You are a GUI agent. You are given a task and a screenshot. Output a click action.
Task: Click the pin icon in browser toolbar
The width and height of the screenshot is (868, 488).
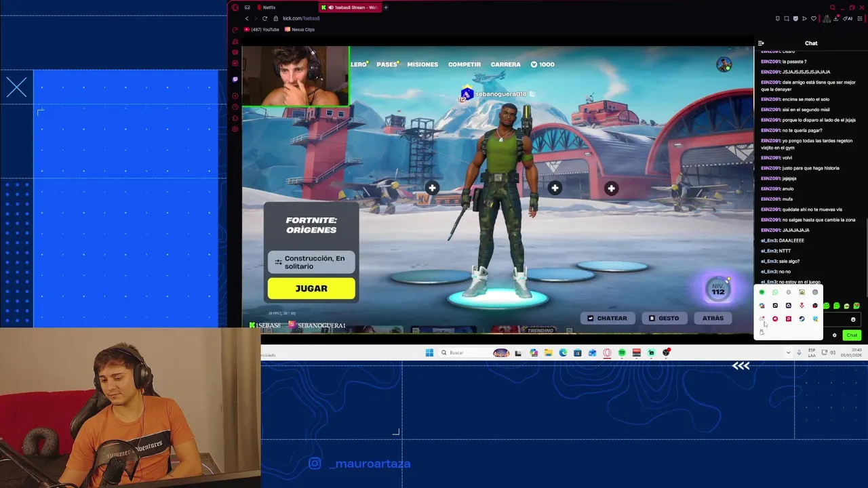[x=778, y=18]
